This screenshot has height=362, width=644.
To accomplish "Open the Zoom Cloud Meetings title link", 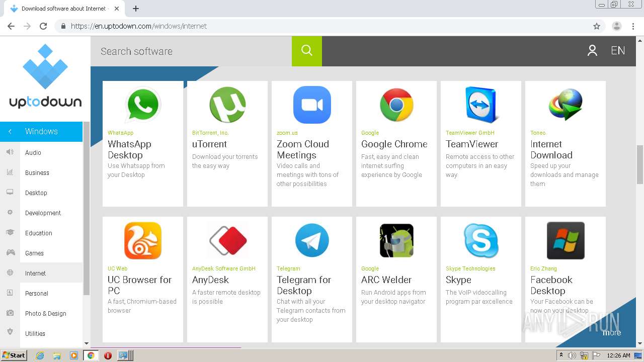I will pos(303,149).
